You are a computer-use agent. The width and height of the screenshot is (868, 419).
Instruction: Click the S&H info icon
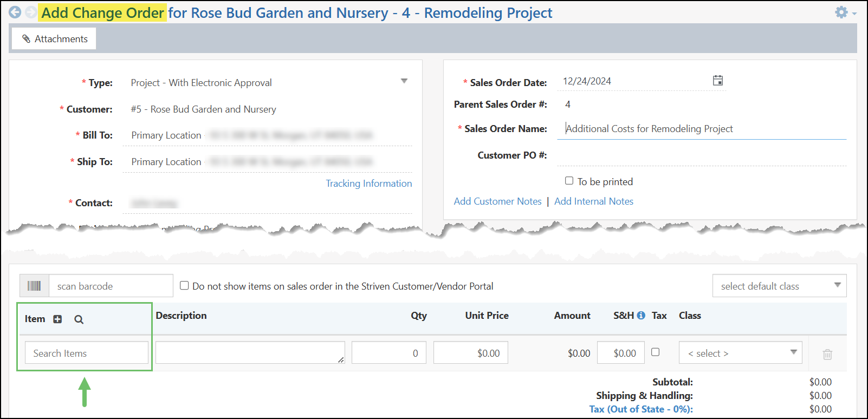641,315
